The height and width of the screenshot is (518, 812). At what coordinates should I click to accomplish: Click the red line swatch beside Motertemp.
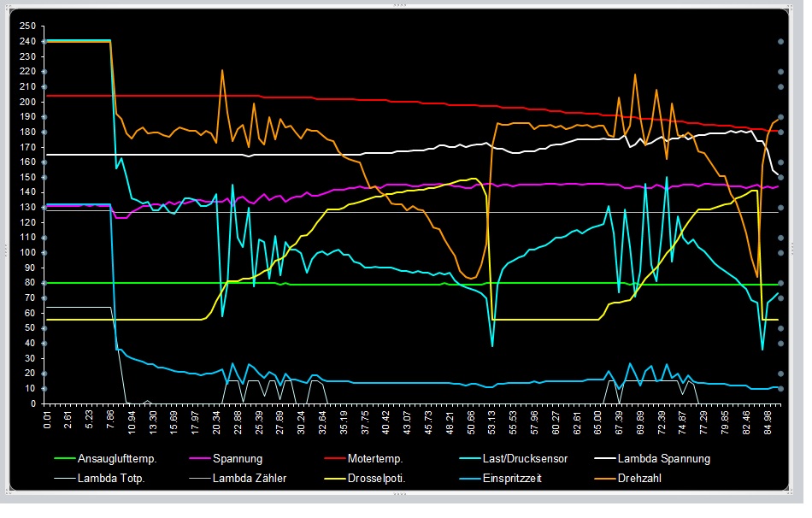click(x=335, y=459)
